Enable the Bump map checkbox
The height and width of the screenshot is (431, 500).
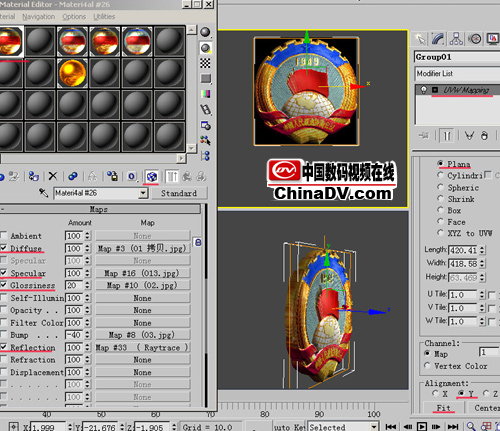click(4, 334)
